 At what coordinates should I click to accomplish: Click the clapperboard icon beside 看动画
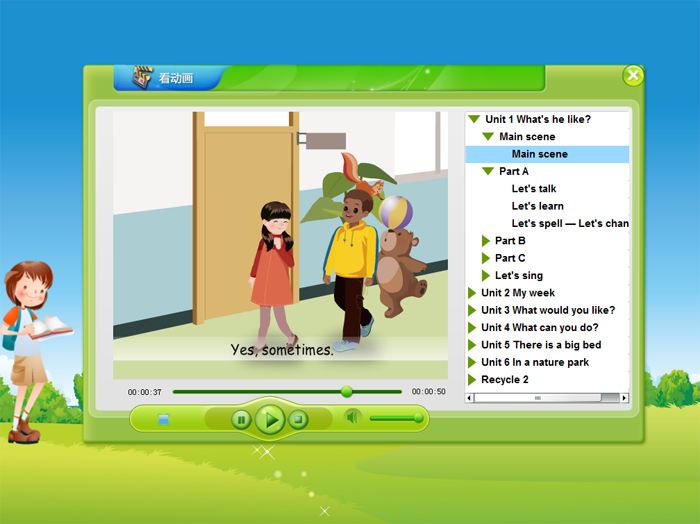[x=142, y=77]
